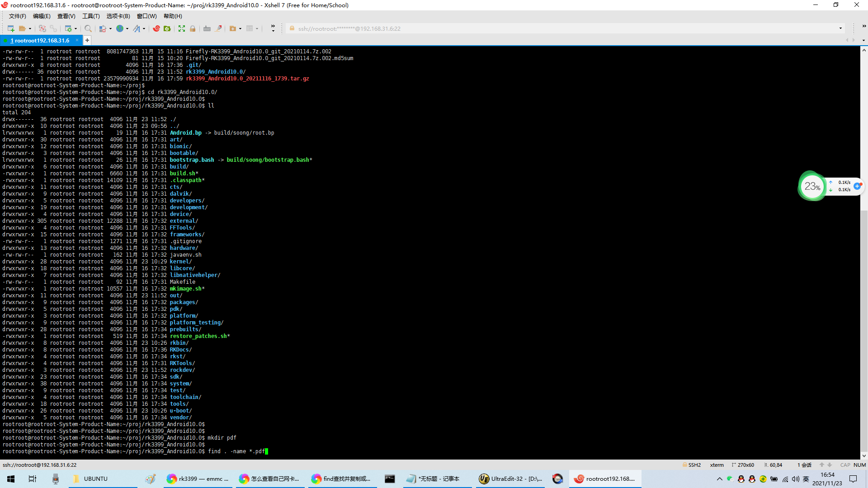868x488 pixels.
Task: Click the tile layout icon
Action: click(x=250, y=28)
